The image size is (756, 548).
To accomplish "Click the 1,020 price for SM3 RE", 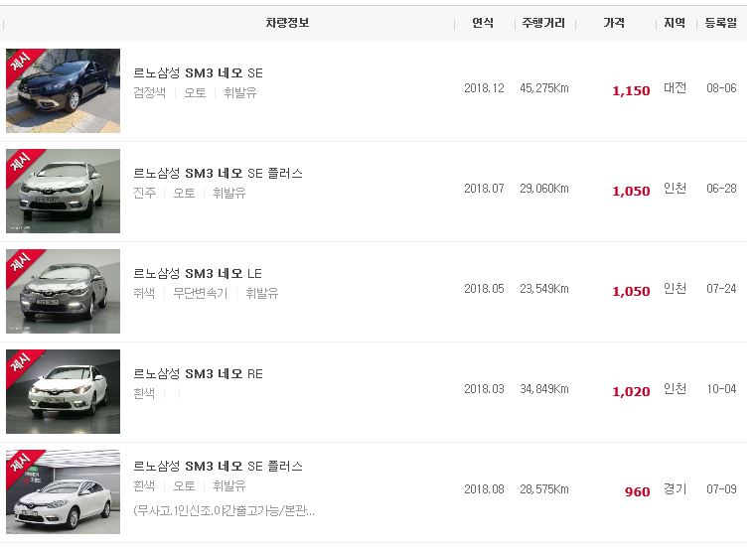I will point(631,391).
